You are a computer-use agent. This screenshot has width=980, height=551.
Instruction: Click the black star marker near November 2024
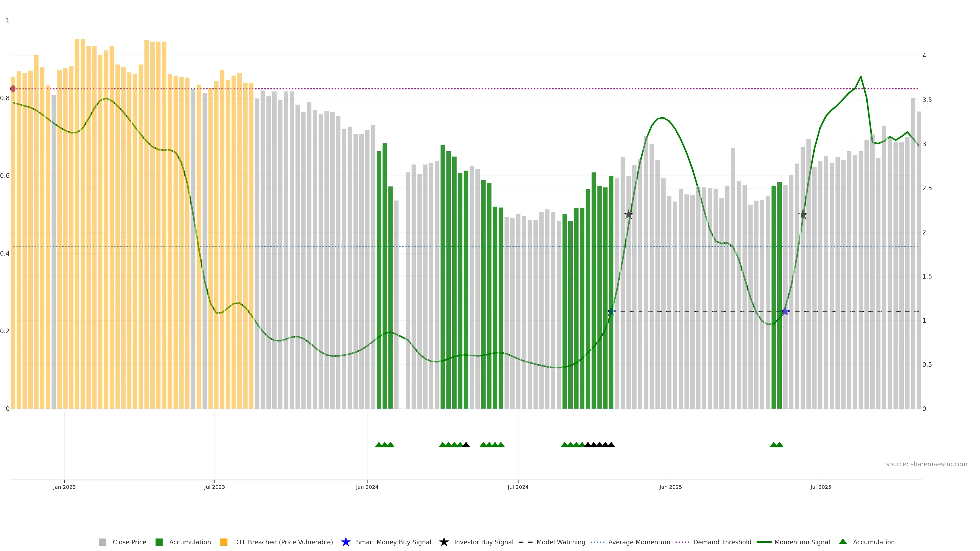[x=629, y=215]
